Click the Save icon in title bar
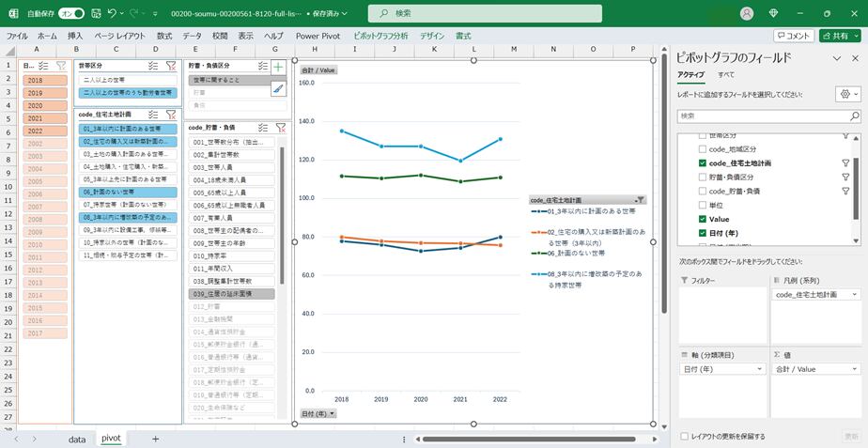 (95, 14)
